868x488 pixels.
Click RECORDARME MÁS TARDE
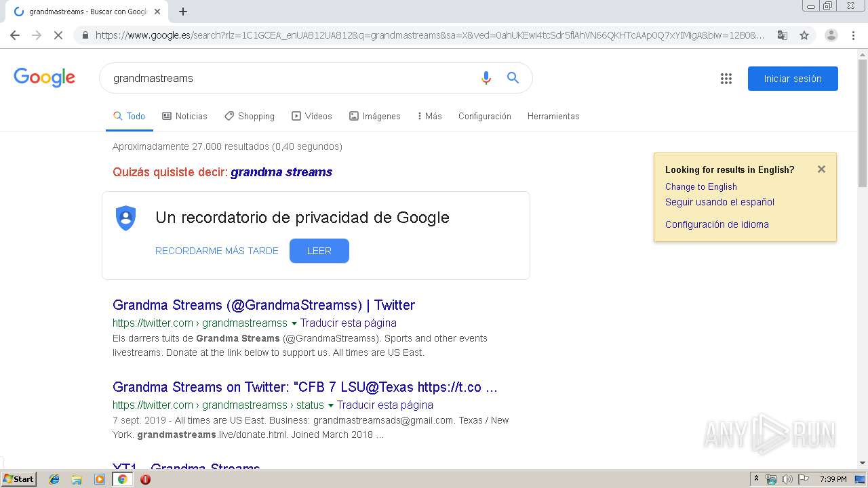217,251
